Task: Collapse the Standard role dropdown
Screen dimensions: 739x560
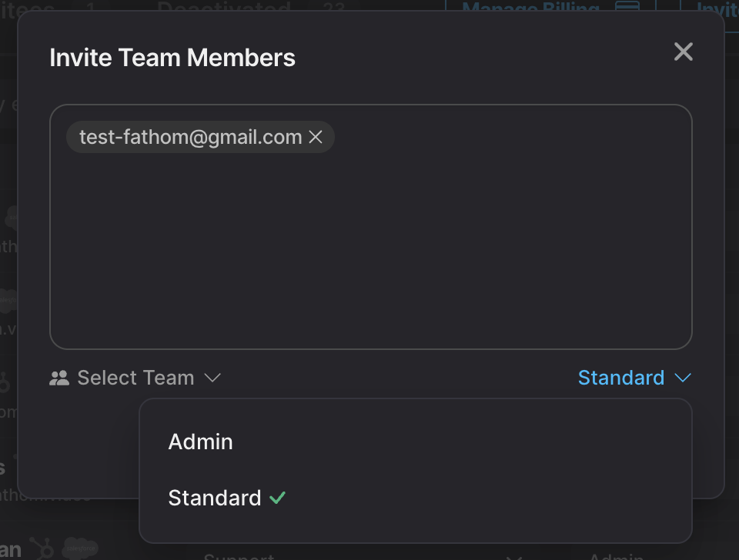Action: [621, 378]
